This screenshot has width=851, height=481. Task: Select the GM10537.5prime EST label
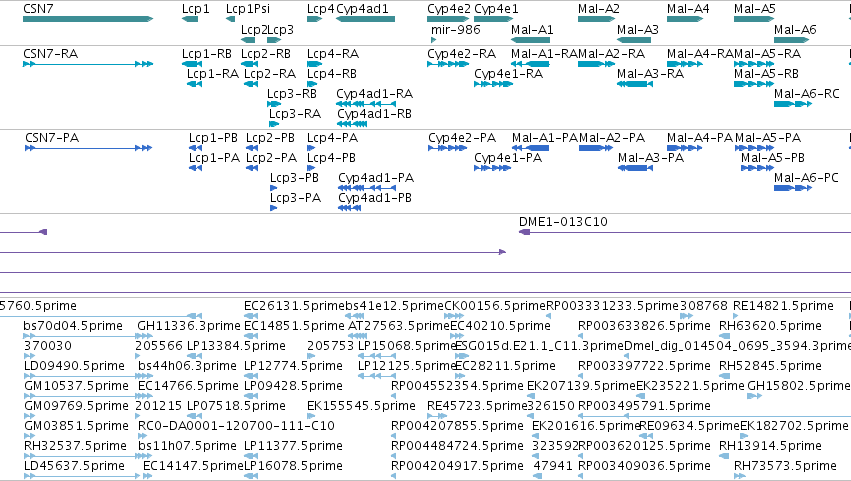[x=77, y=387]
